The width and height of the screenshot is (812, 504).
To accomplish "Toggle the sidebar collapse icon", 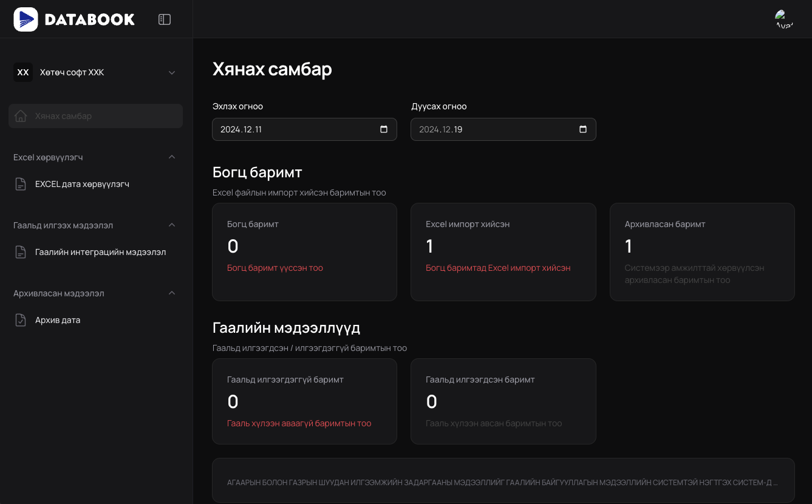I will pyautogui.click(x=165, y=19).
